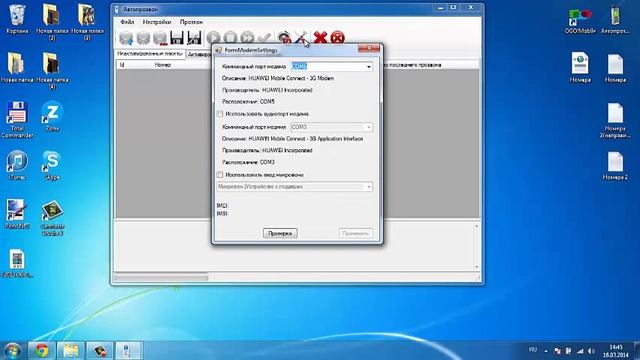Open the COM5 command port dropdown
The image size is (640, 360).
point(369,67)
